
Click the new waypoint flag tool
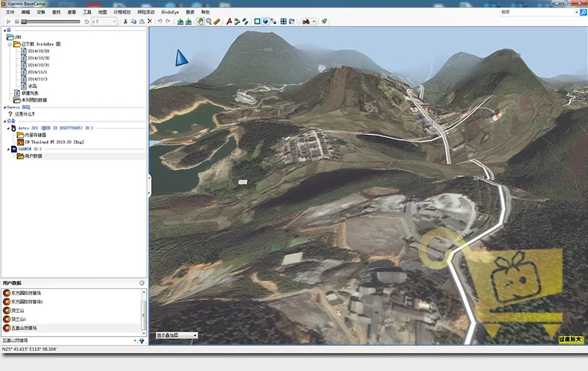click(x=229, y=22)
